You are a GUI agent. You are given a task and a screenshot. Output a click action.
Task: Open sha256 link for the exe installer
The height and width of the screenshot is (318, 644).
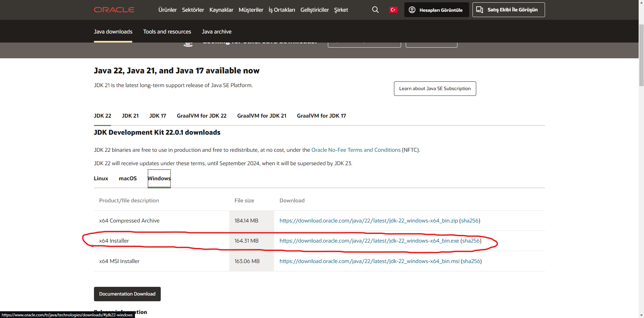coord(471,241)
